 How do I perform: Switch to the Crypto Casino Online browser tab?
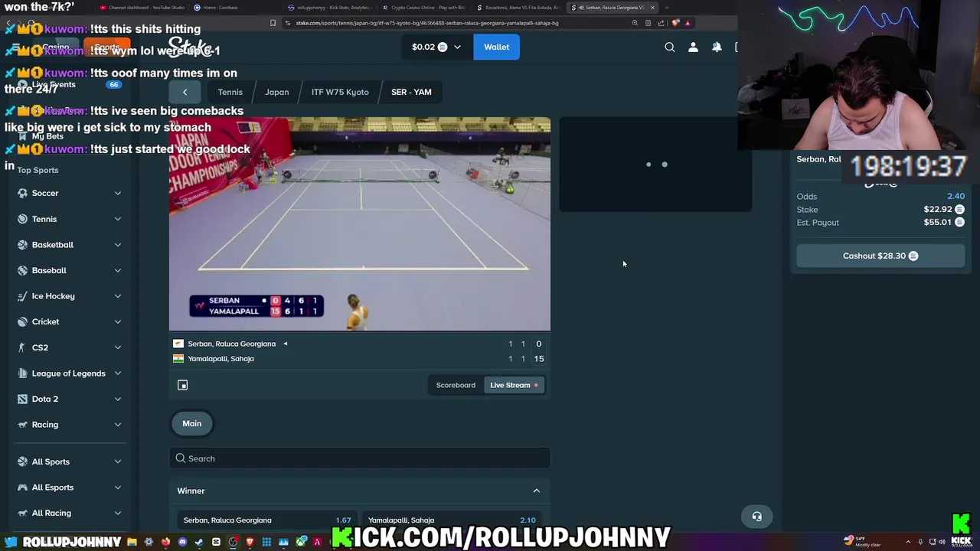pos(425,8)
